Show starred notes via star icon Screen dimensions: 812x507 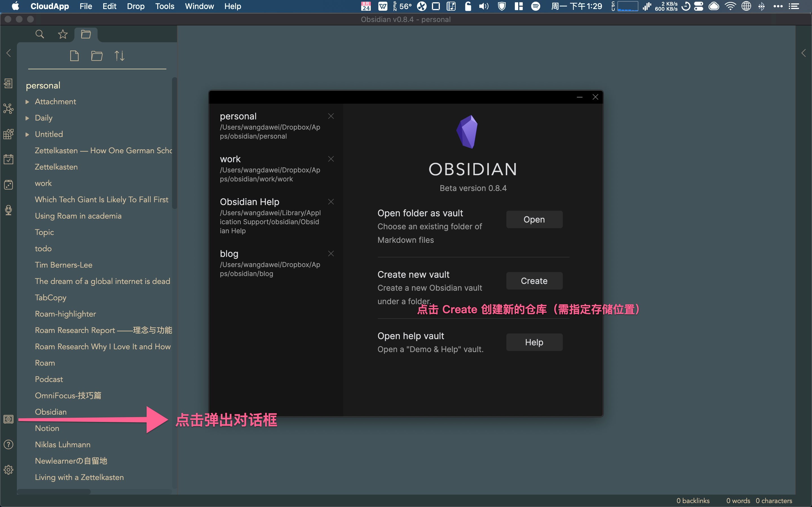pyautogui.click(x=63, y=34)
